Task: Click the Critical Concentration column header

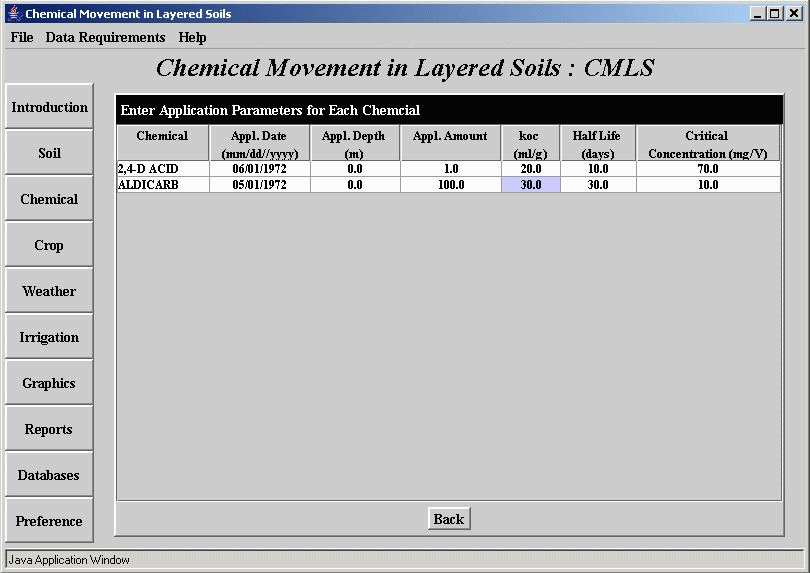Action: point(708,143)
